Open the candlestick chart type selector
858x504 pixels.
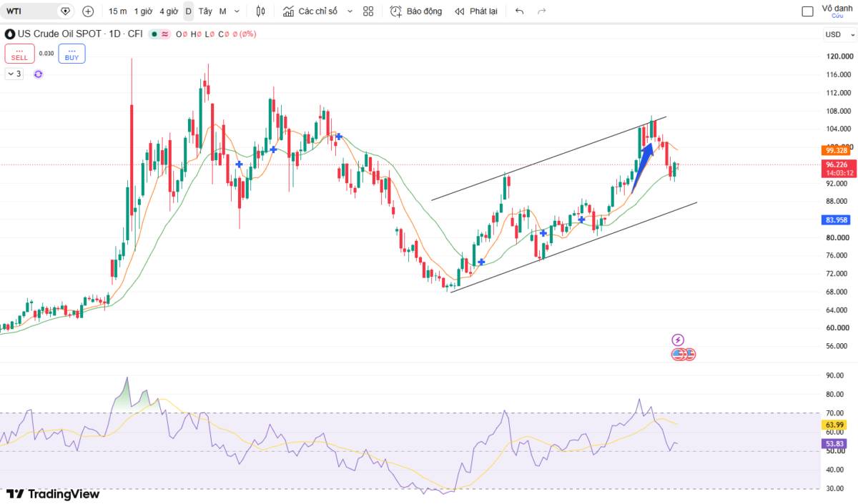(260, 11)
